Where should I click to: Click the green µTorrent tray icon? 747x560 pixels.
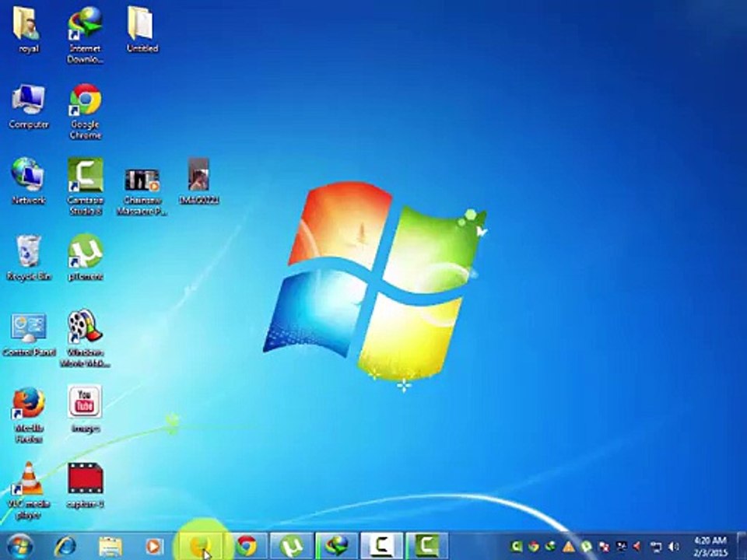pos(587,546)
